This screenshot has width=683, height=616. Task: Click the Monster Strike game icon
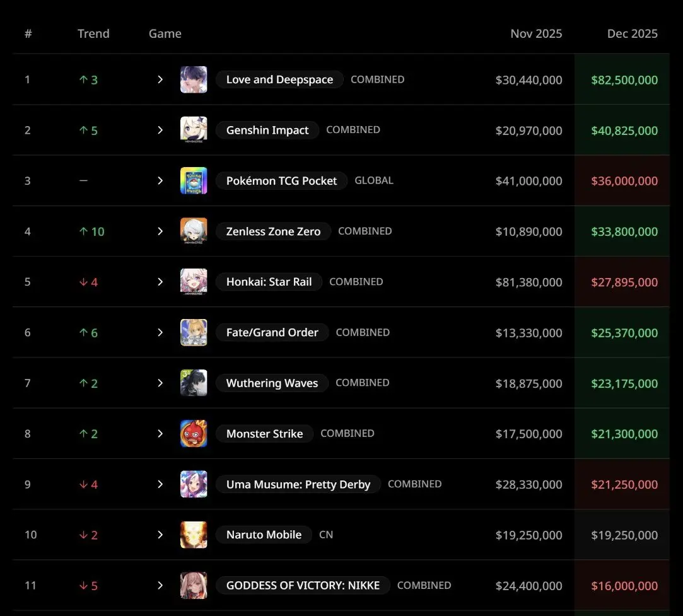[194, 434]
